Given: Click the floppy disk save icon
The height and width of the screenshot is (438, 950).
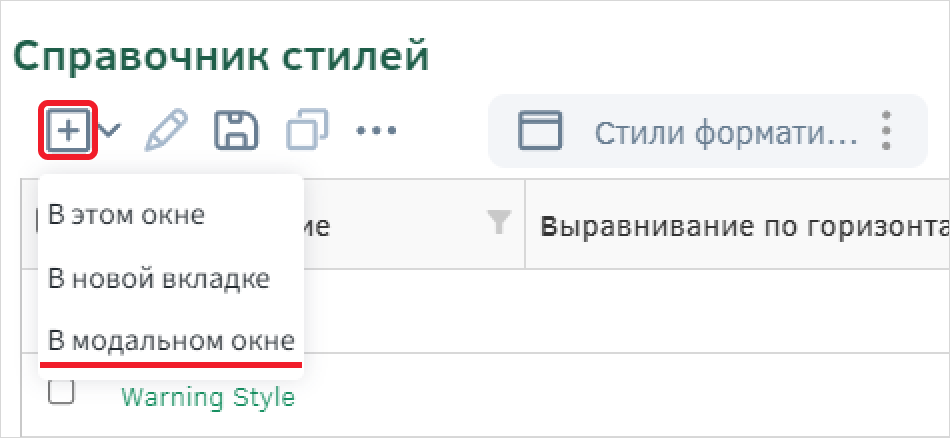Looking at the screenshot, I should 236,130.
